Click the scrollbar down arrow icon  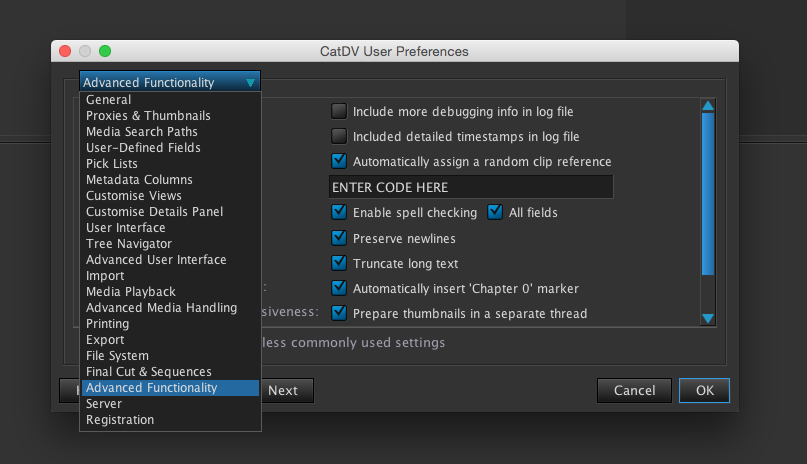(x=708, y=318)
